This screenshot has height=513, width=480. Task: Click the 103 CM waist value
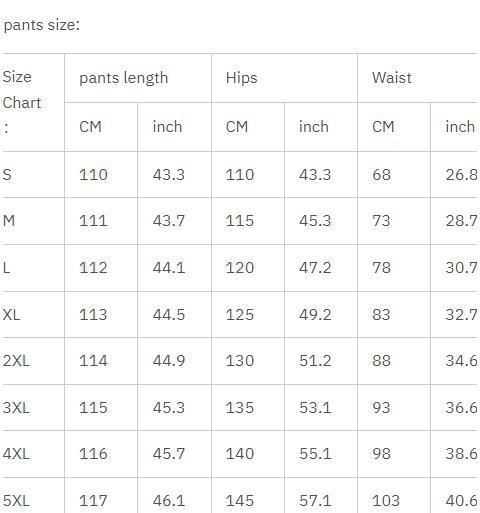(386, 501)
